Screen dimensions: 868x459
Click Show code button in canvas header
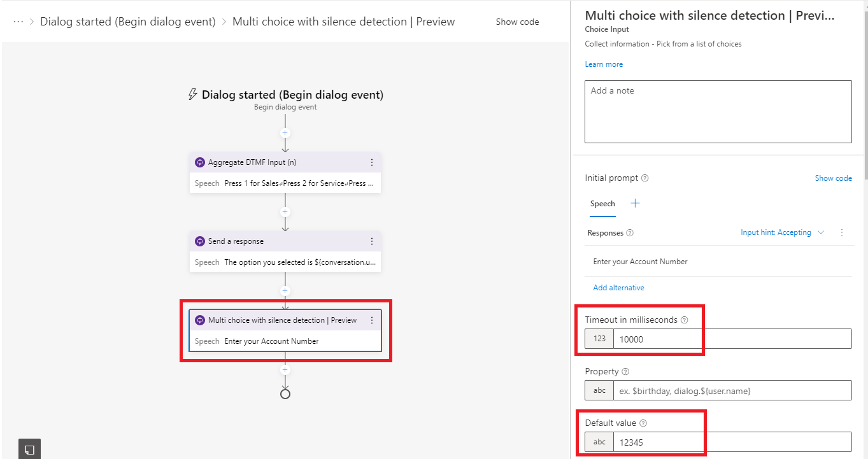pos(517,22)
